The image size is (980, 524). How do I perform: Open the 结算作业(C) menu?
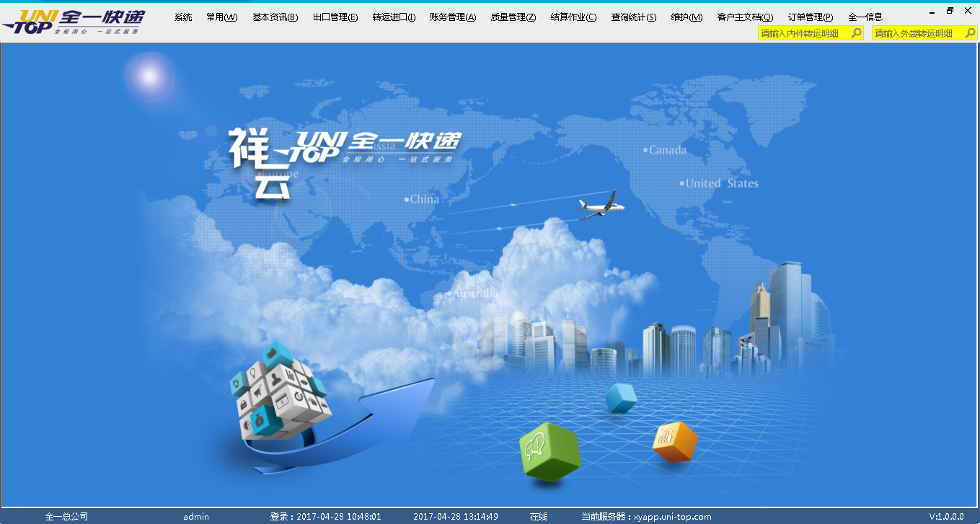click(573, 17)
